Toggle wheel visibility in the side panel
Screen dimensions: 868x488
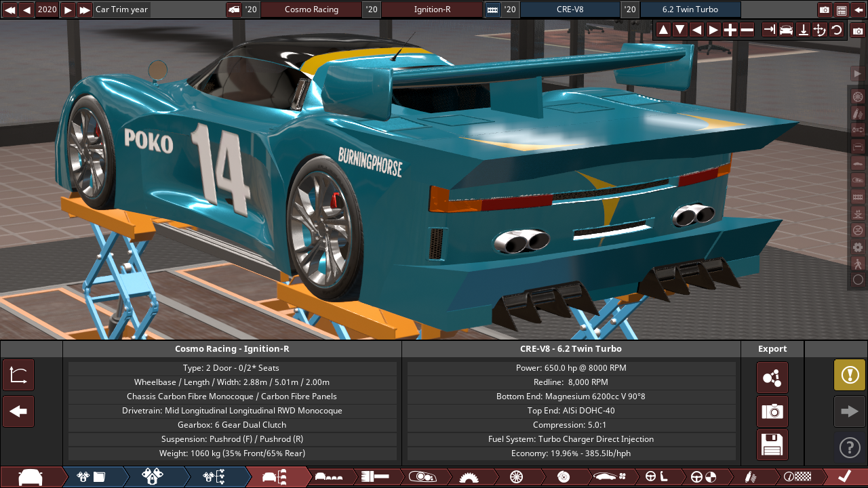tap(857, 97)
